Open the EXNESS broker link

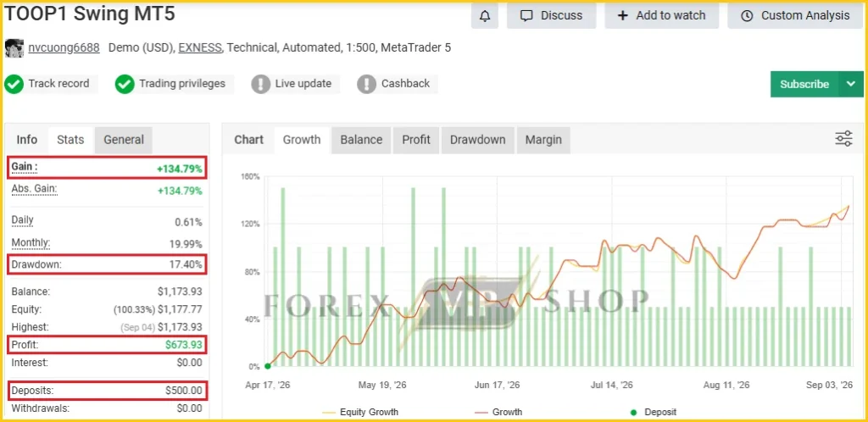200,48
